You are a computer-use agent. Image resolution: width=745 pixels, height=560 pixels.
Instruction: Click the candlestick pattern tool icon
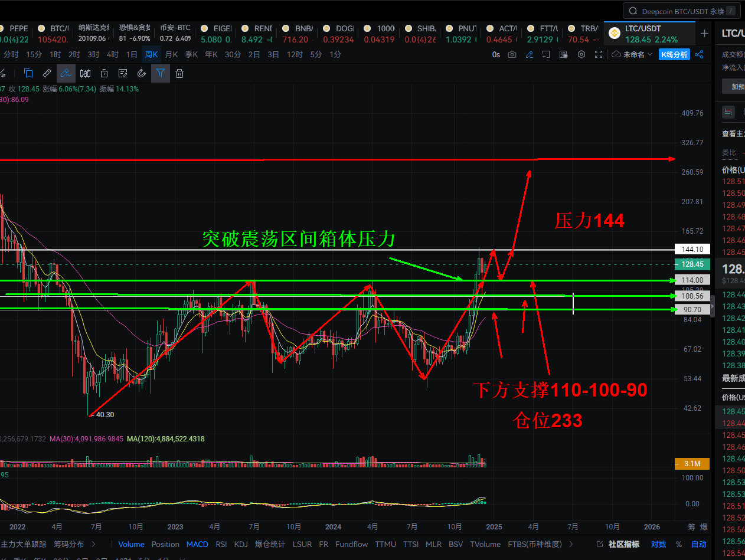pyautogui.click(x=85, y=73)
